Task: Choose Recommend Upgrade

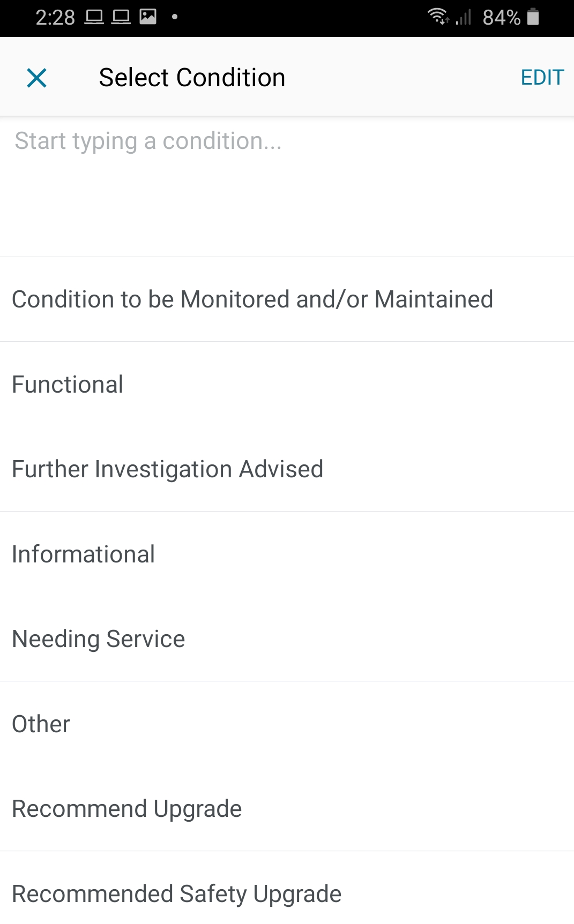Action: [126, 809]
